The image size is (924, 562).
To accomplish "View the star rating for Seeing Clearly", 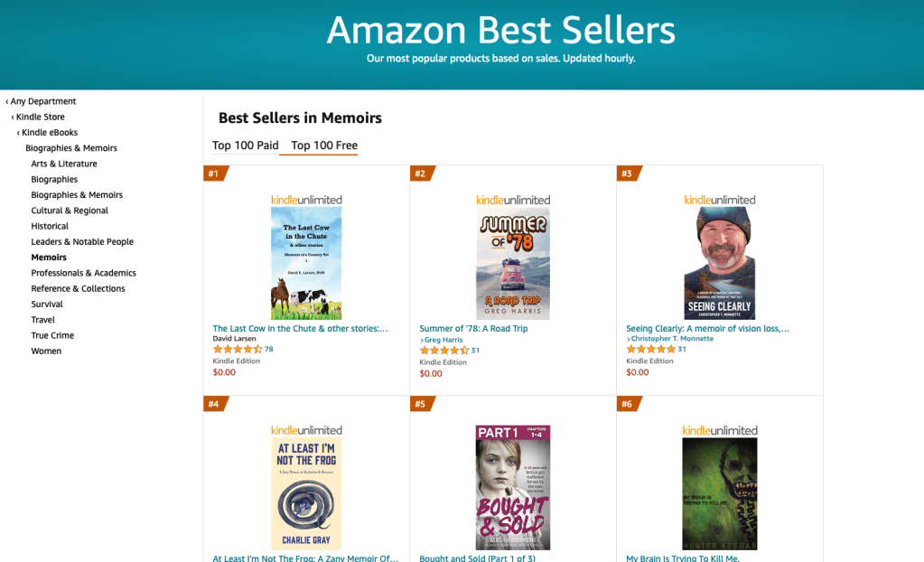I will 650,349.
